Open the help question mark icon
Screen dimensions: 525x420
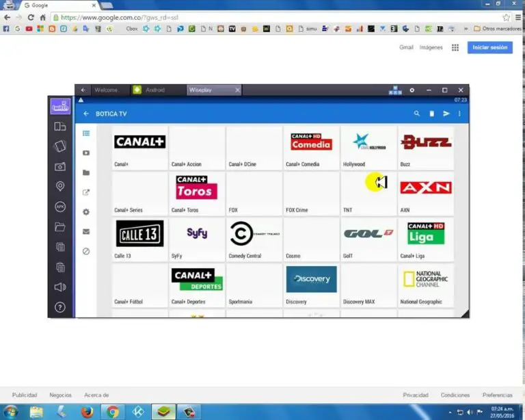pos(60,307)
